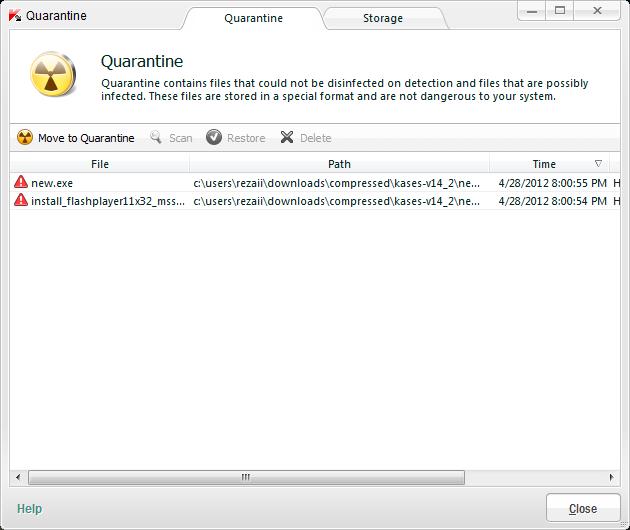
Task: Minimize the Quarantine window
Action: point(532,11)
